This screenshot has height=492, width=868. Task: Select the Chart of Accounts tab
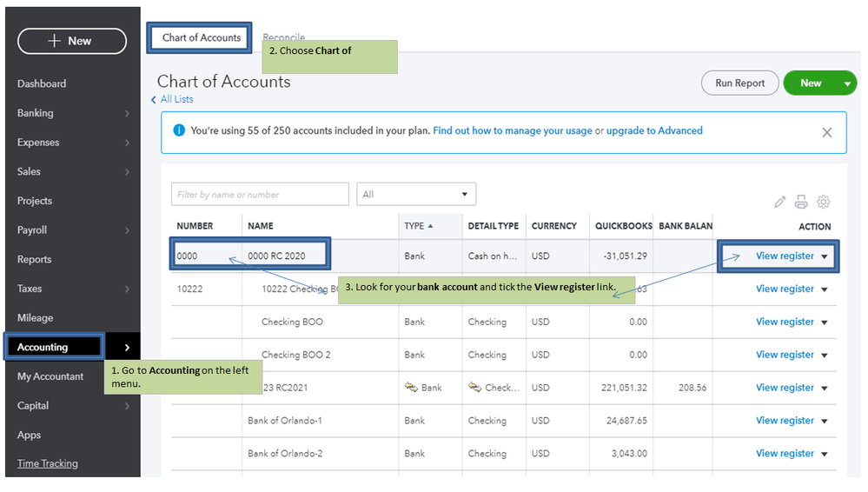[x=201, y=37]
